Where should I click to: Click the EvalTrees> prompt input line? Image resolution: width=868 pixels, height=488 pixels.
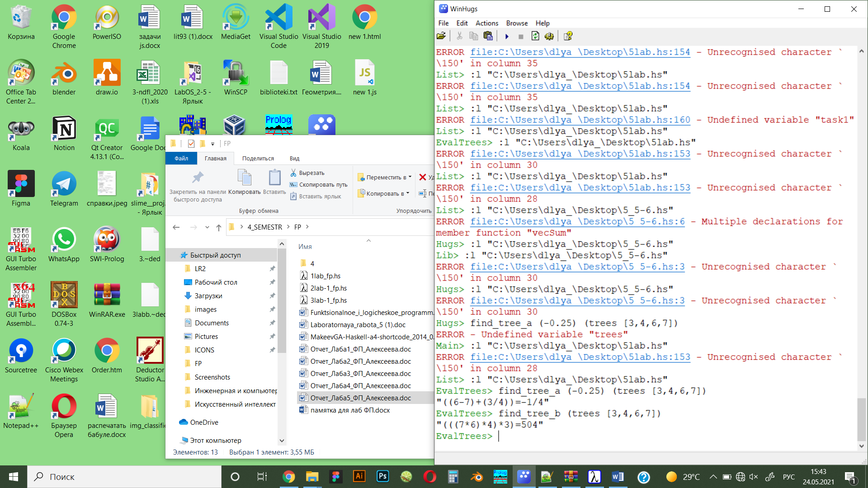pos(646,436)
